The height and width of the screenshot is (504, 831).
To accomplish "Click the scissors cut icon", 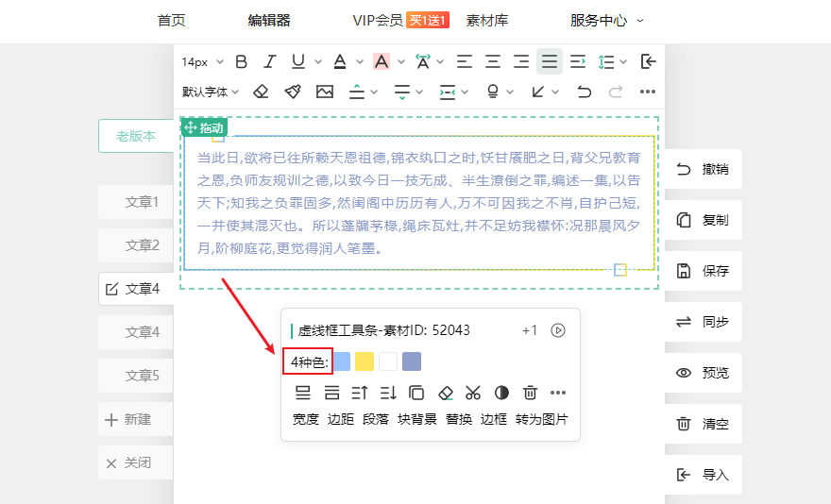I will (473, 393).
